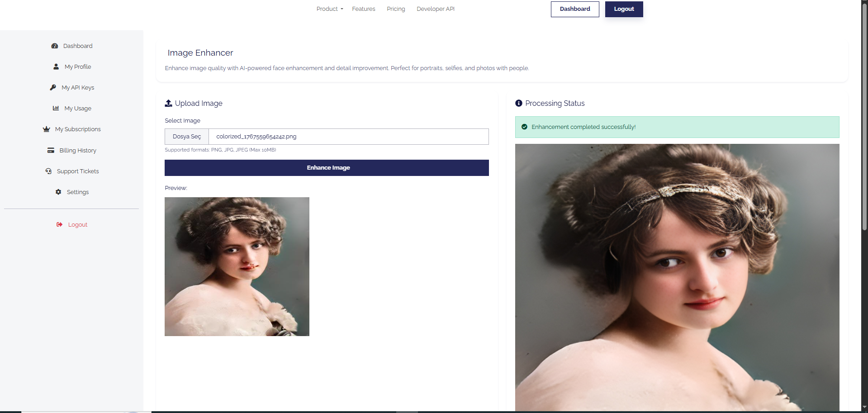
Task: Click the Processing Status info icon
Action: point(519,104)
